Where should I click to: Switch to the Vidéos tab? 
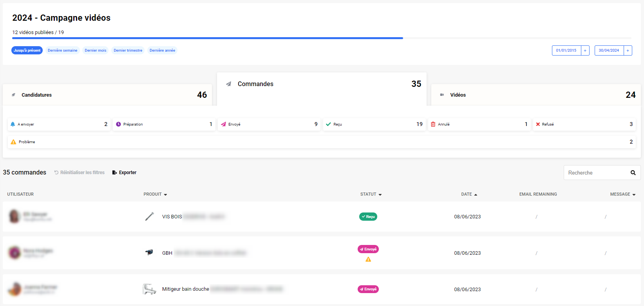coord(535,95)
